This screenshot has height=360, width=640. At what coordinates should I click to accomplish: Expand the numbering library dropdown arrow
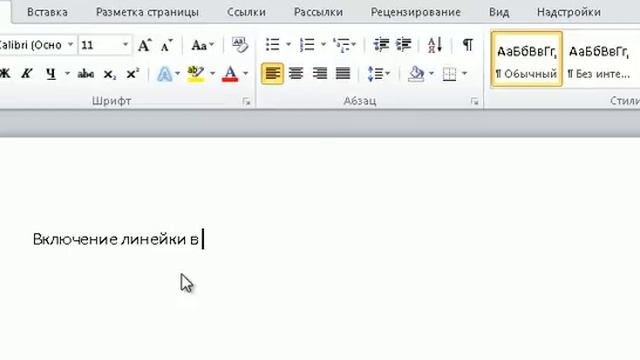click(x=323, y=44)
